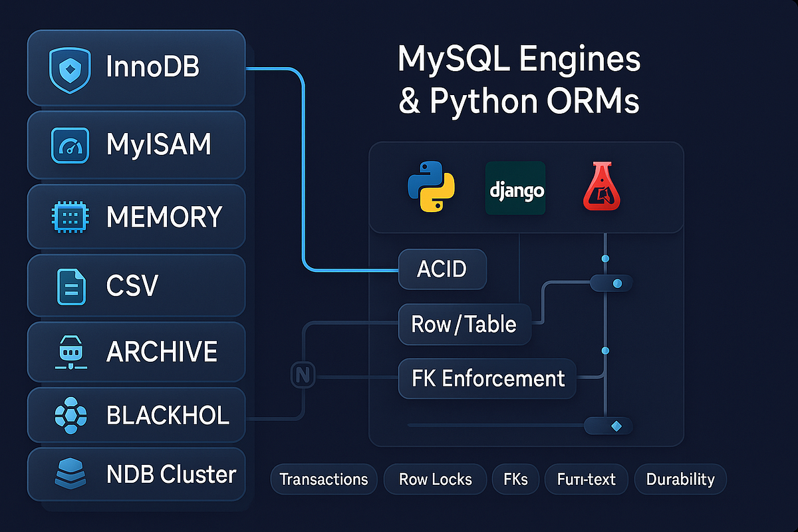Click the Row/Table option chip

[464, 325]
